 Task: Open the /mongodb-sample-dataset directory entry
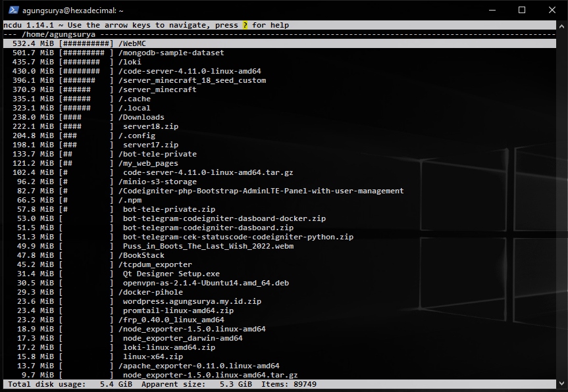click(171, 53)
